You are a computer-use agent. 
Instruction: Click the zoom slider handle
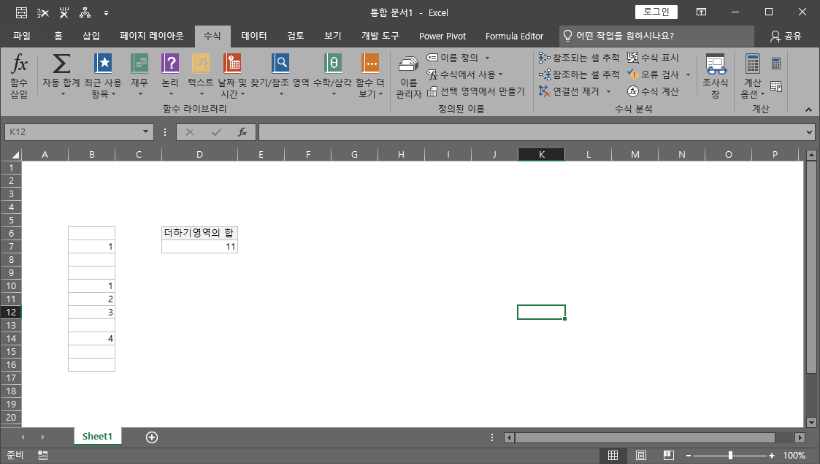(x=730, y=456)
